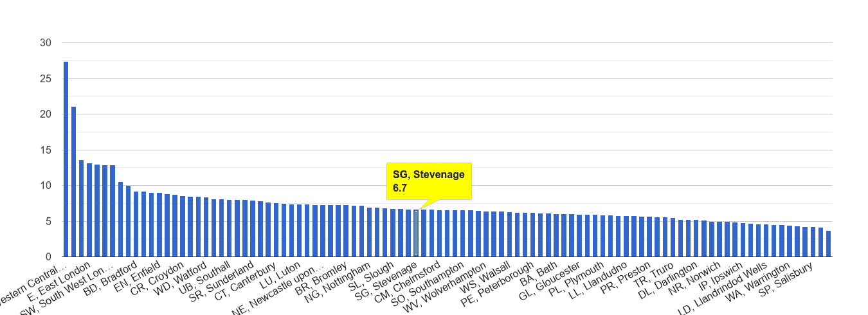Click the y-axis value 25
The image size is (868, 315).
tap(46, 78)
